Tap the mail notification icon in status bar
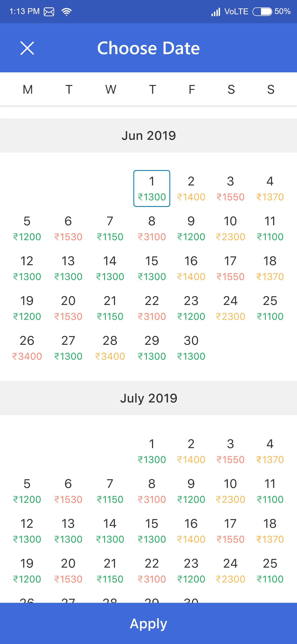 [49, 12]
